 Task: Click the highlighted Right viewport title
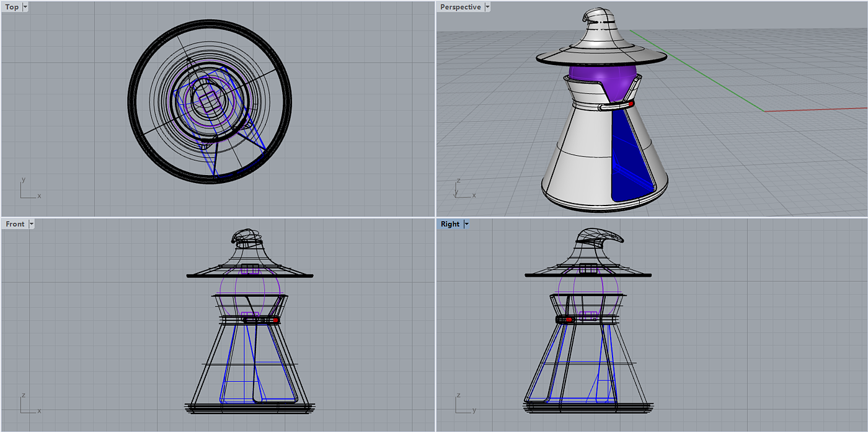coord(450,224)
